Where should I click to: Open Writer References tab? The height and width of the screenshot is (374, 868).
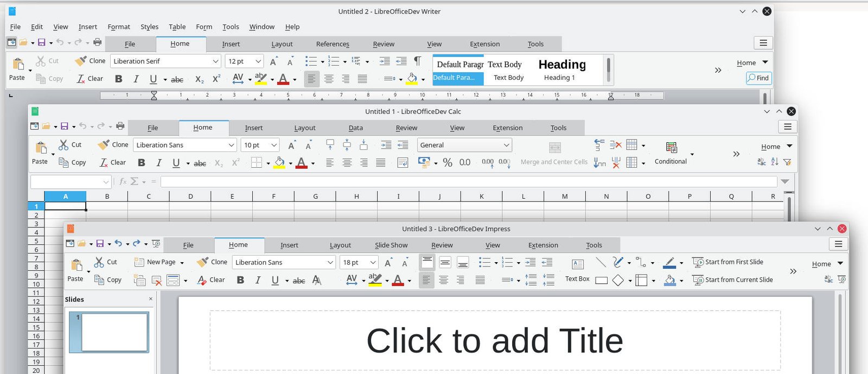pyautogui.click(x=333, y=44)
